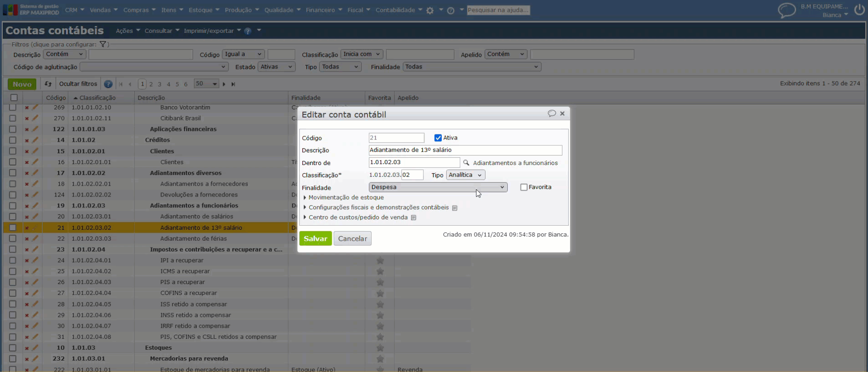Open the Imprimir/exportar menu

coord(212,31)
